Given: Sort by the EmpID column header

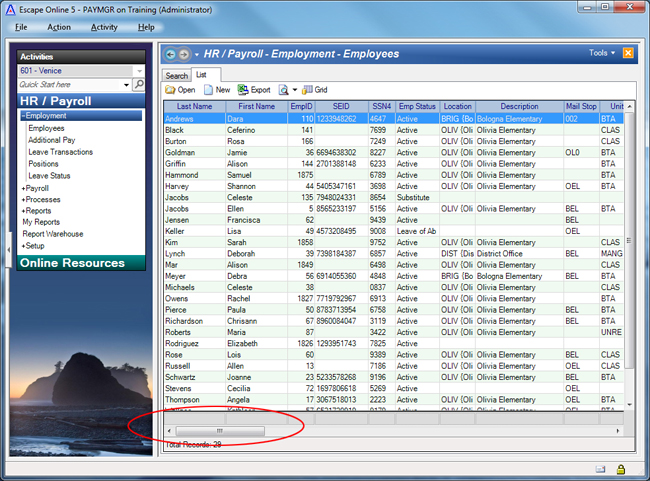Looking at the screenshot, I should [301, 107].
